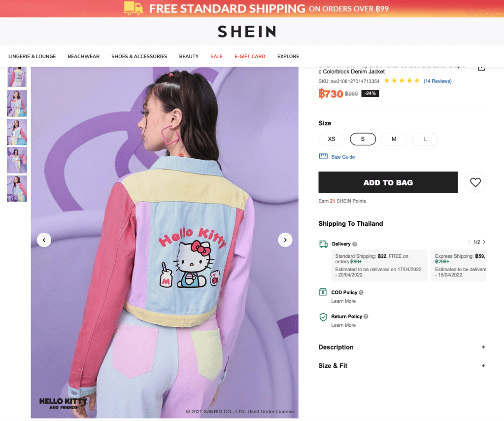Viewport: 504px width, 421px height.
Task: Expand the Size & Fit section
Action: [x=402, y=366]
